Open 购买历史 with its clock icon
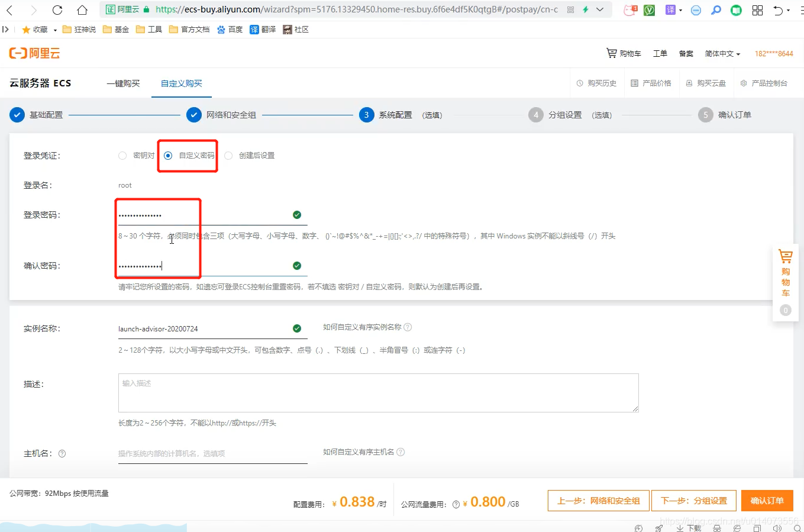Image resolution: width=804 pixels, height=532 pixels. tap(596, 83)
